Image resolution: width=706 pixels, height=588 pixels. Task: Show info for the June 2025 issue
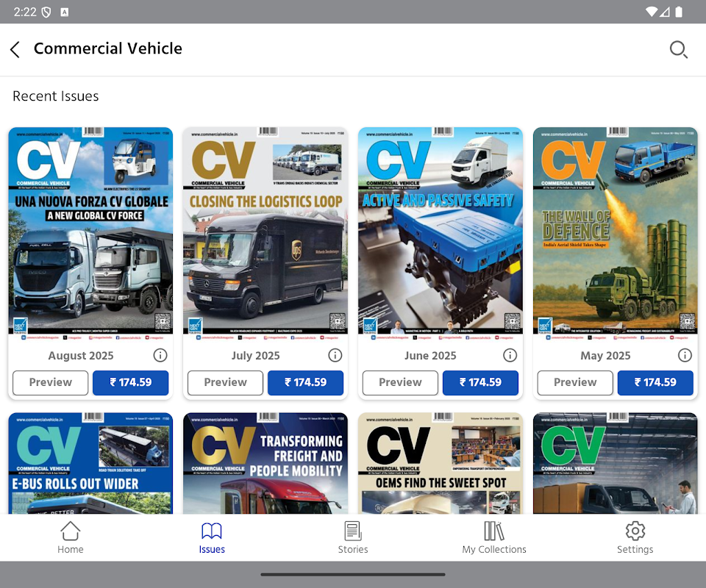point(510,356)
